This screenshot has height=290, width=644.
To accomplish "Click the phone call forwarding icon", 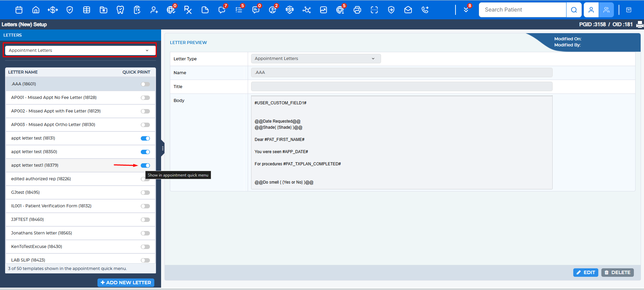I will click(425, 10).
